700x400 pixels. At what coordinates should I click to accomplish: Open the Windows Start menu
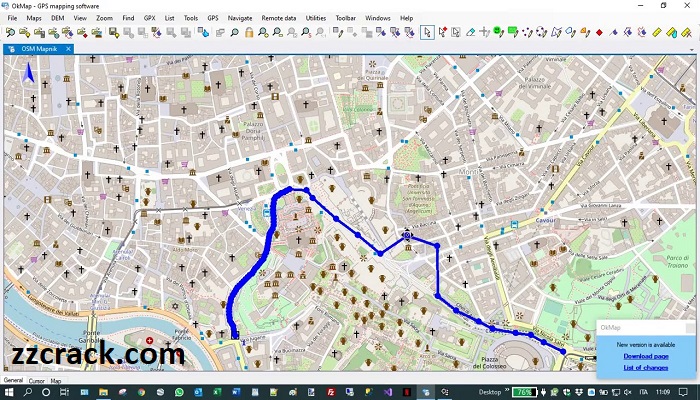[9, 392]
